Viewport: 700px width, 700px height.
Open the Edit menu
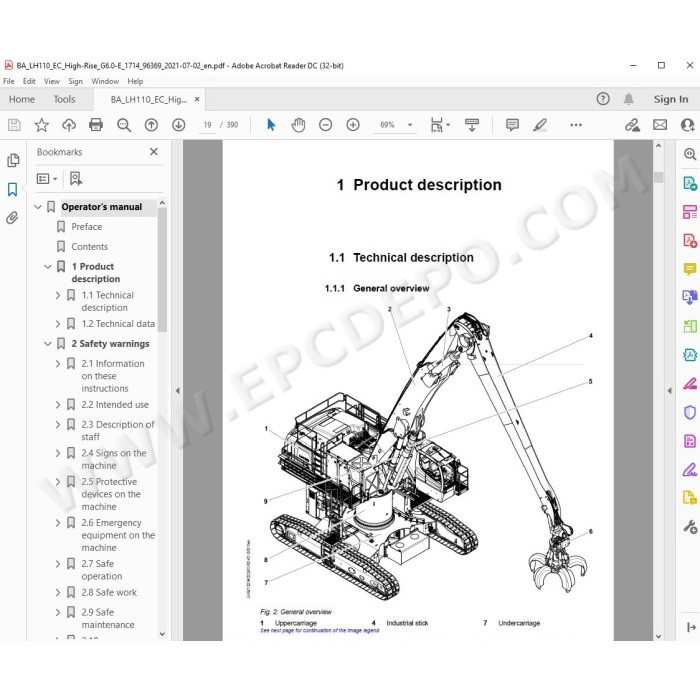pos(29,81)
